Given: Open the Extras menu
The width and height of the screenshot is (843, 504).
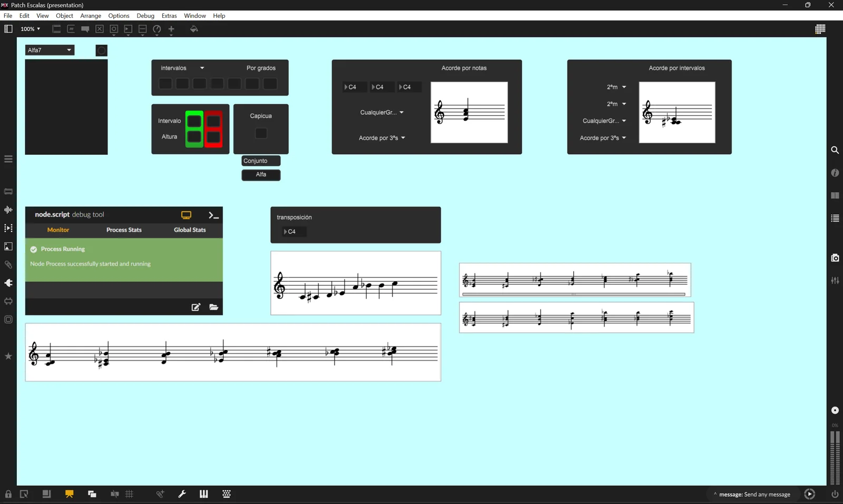Looking at the screenshot, I should [x=169, y=16].
